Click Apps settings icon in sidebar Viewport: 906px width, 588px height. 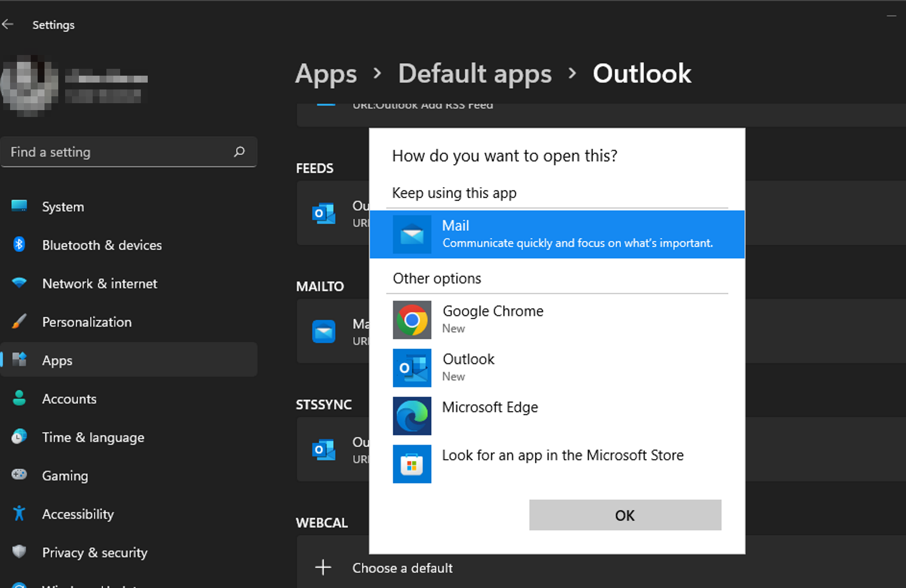[x=20, y=360]
